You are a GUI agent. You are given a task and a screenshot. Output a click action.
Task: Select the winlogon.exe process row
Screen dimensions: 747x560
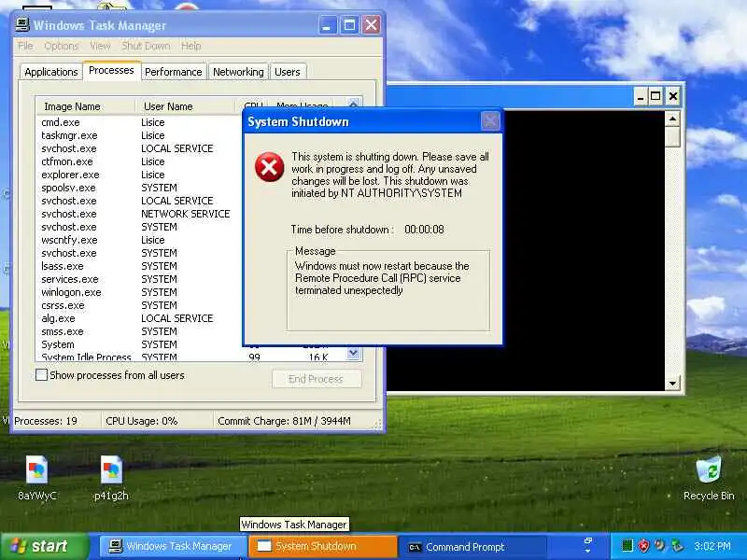[x=139, y=292]
